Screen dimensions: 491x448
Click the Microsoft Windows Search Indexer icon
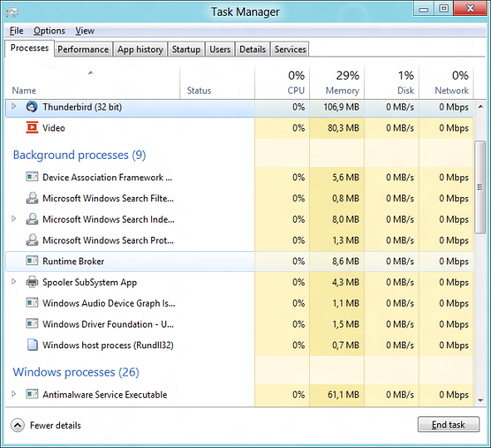32,219
